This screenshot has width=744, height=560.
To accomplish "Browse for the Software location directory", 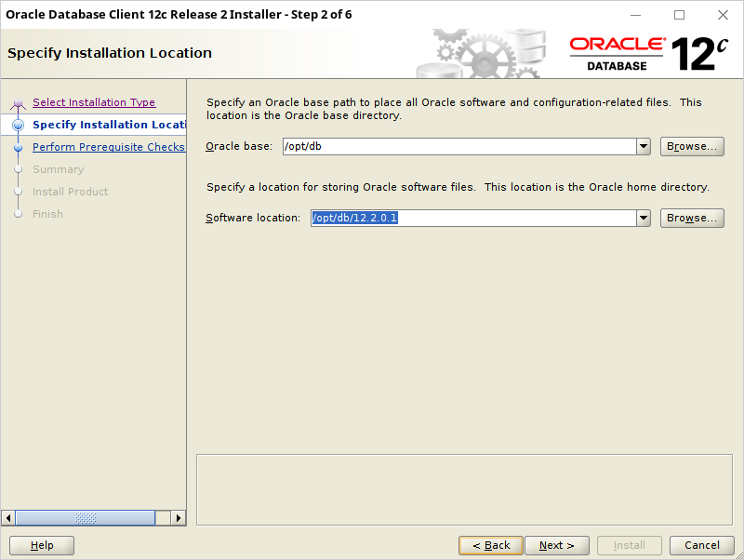I will [x=692, y=219].
